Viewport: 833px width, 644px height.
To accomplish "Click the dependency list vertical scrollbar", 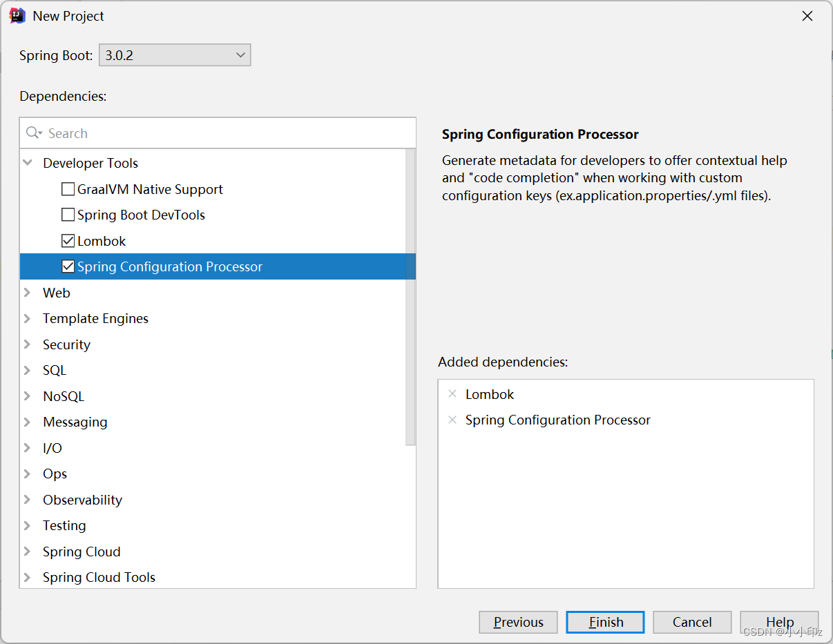I will (410, 297).
